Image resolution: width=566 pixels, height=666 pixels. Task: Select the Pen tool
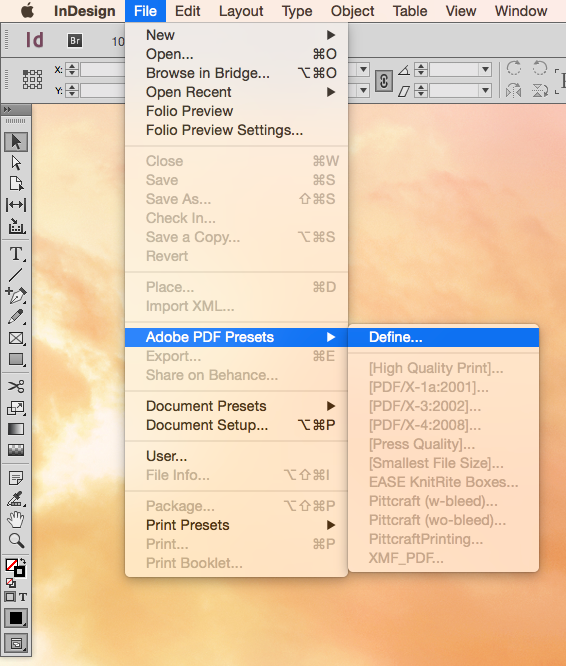pos(16,295)
